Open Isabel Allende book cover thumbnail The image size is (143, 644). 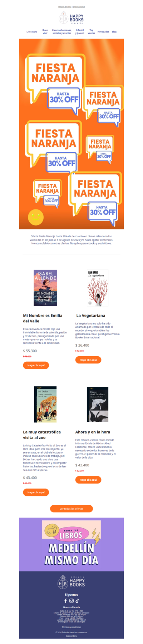pyautogui.click(x=45, y=288)
